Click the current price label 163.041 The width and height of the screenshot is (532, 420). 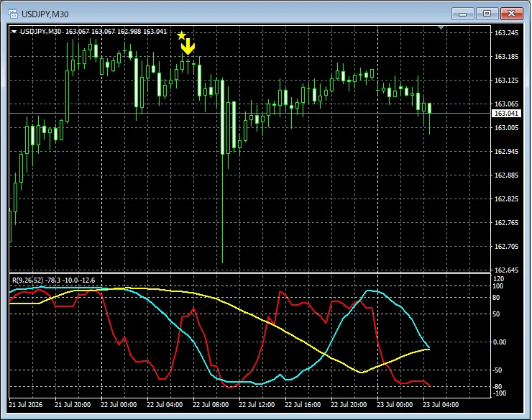[x=506, y=114]
